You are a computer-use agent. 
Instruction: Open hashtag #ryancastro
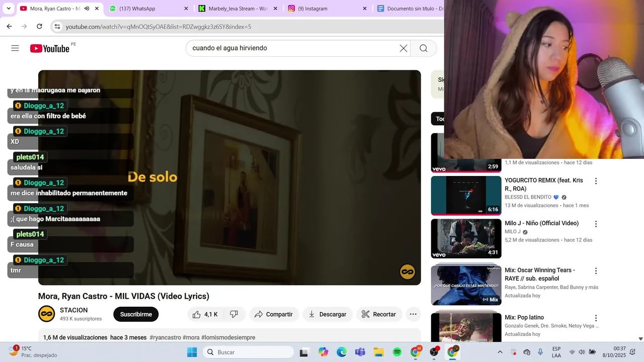click(165, 337)
